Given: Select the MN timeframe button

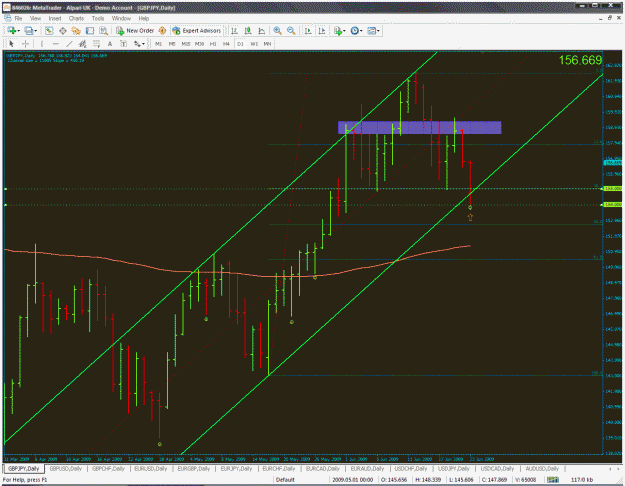Looking at the screenshot, I should [x=267, y=44].
